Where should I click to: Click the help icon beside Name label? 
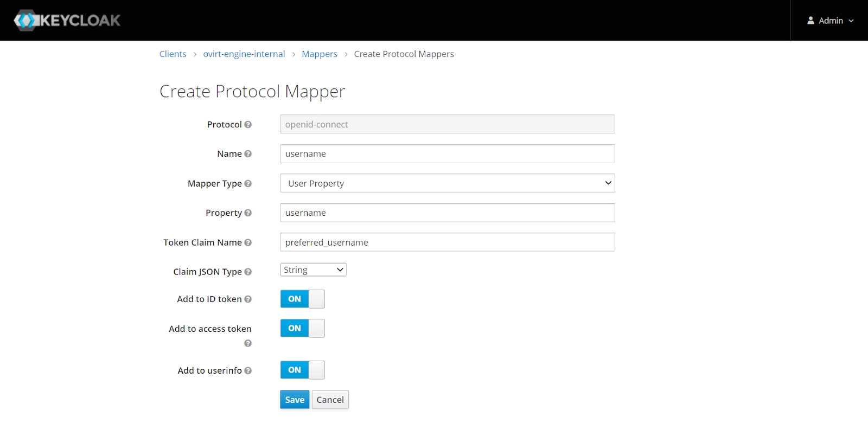(x=248, y=154)
